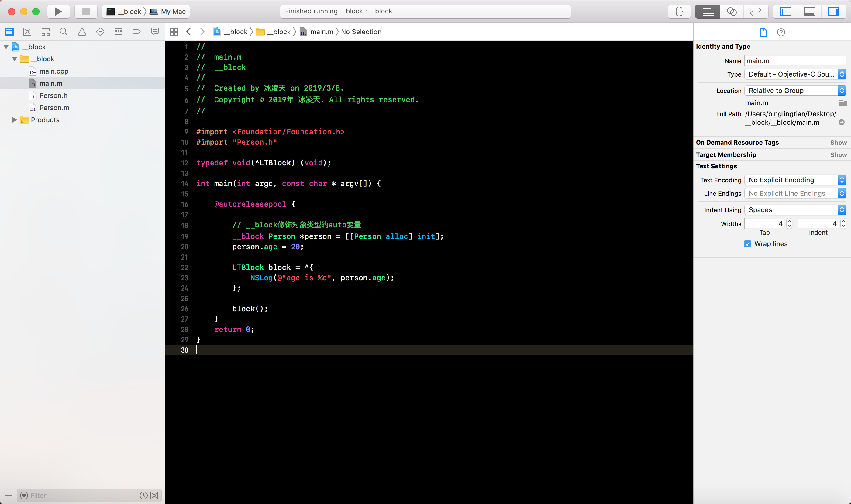Select Person.h in the navigator
Viewport: 851px width, 504px height.
tap(53, 96)
